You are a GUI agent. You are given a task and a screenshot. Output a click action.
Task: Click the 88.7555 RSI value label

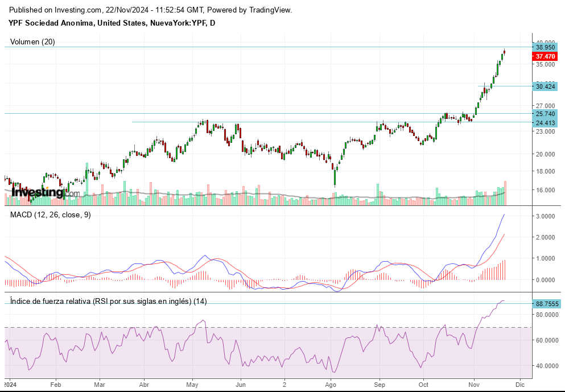click(x=547, y=304)
